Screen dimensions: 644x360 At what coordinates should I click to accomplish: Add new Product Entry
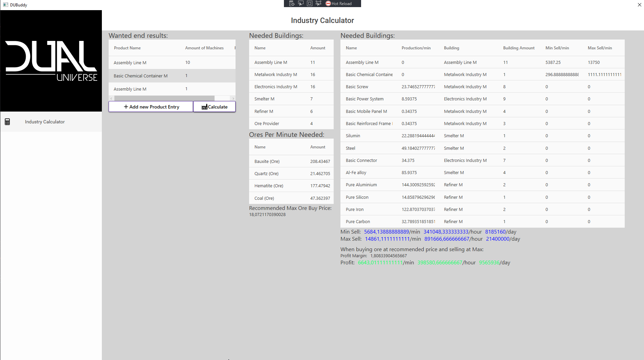[151, 107]
